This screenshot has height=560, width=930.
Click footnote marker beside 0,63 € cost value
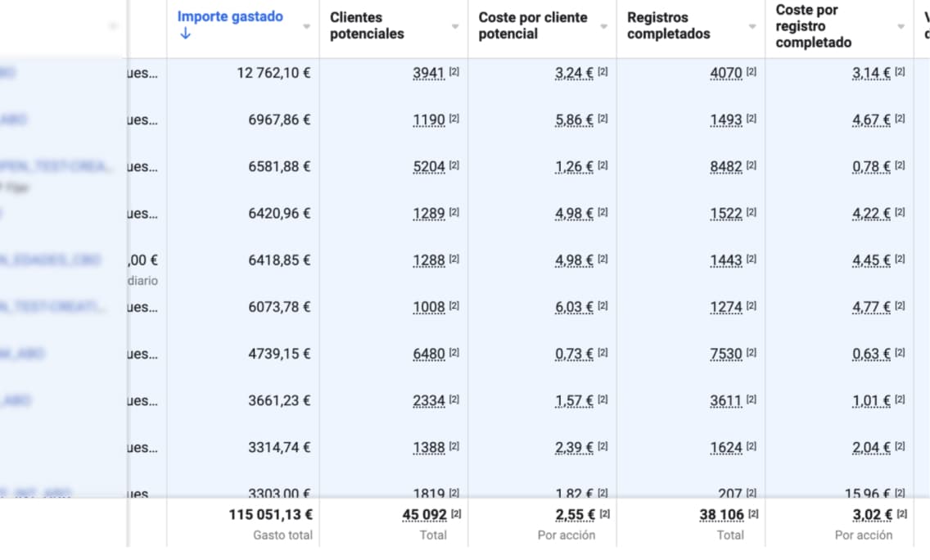(900, 353)
